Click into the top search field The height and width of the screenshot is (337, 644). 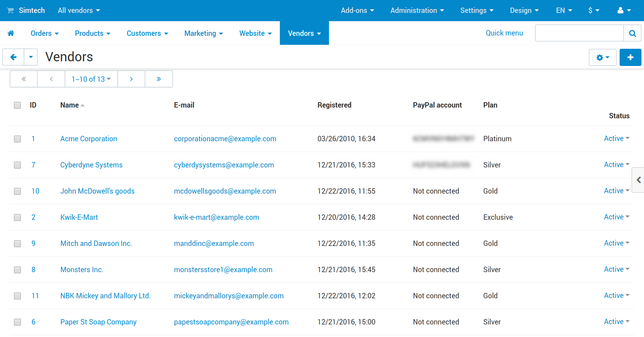(x=579, y=33)
